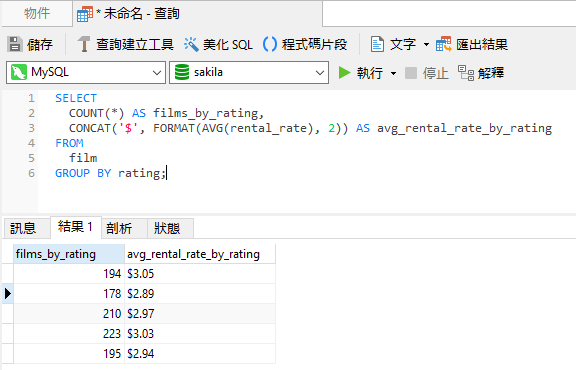Click Export Results (匯出結果) button
The image size is (576, 370).
pos(472,44)
